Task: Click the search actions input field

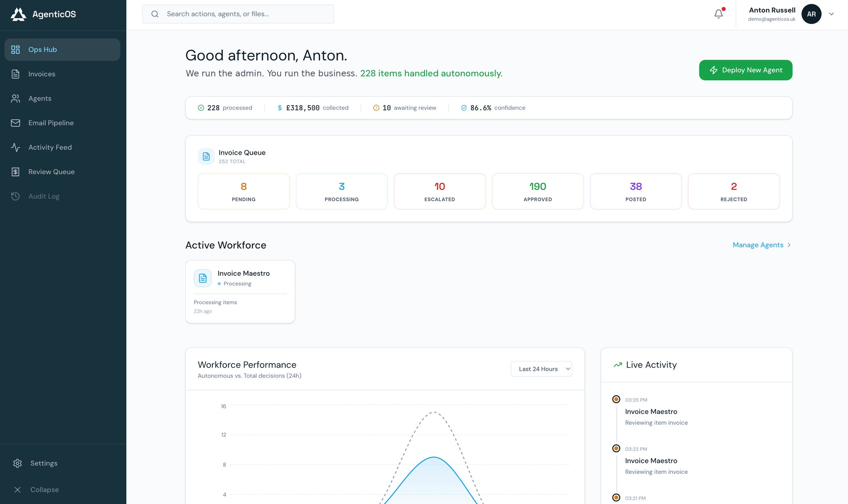Action: coord(238,14)
